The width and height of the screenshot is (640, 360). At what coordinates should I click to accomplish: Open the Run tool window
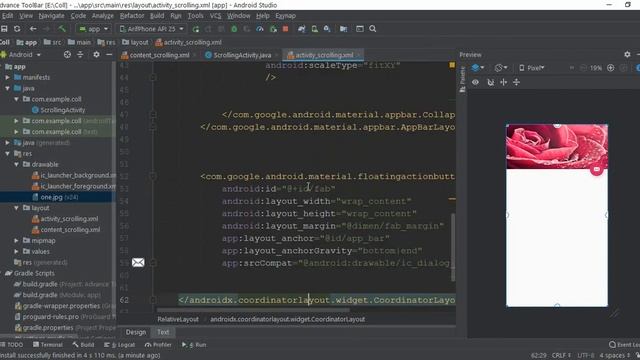pos(194,345)
